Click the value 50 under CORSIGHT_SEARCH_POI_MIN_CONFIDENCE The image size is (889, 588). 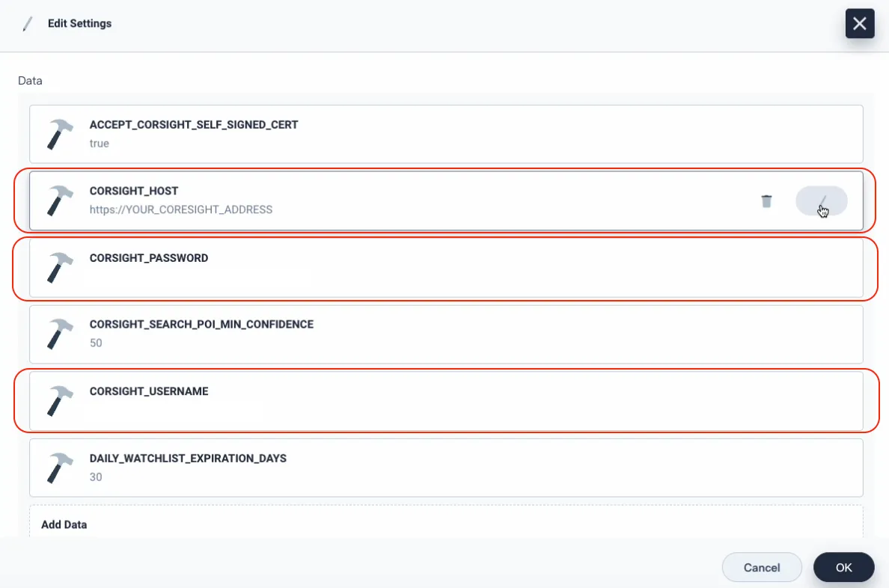(96, 343)
